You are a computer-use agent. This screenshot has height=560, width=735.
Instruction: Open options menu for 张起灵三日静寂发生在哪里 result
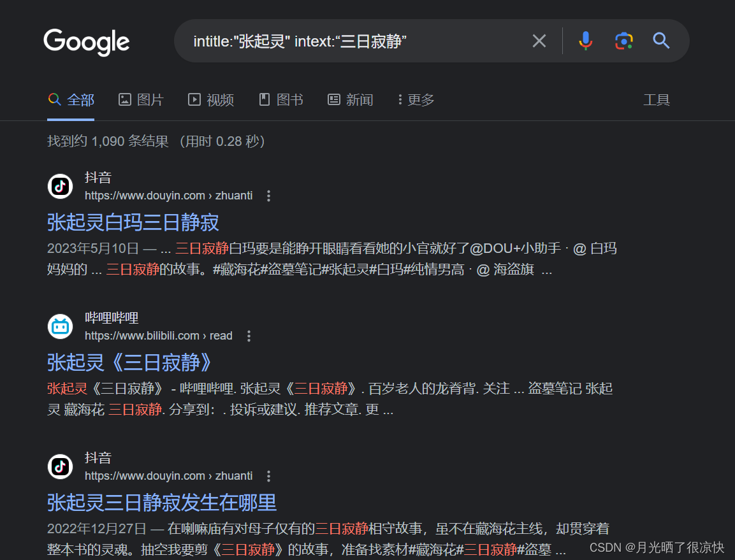pos(268,476)
